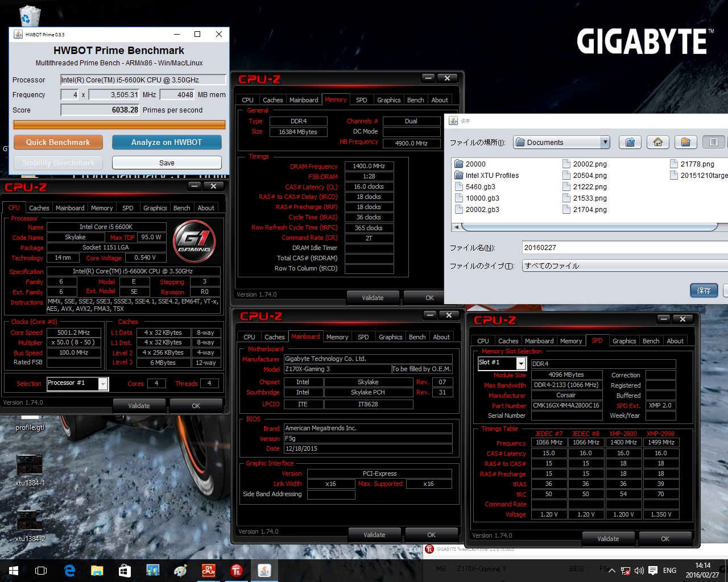Open the profile.gtl desktop file
728x582 pixels.
click(x=30, y=422)
